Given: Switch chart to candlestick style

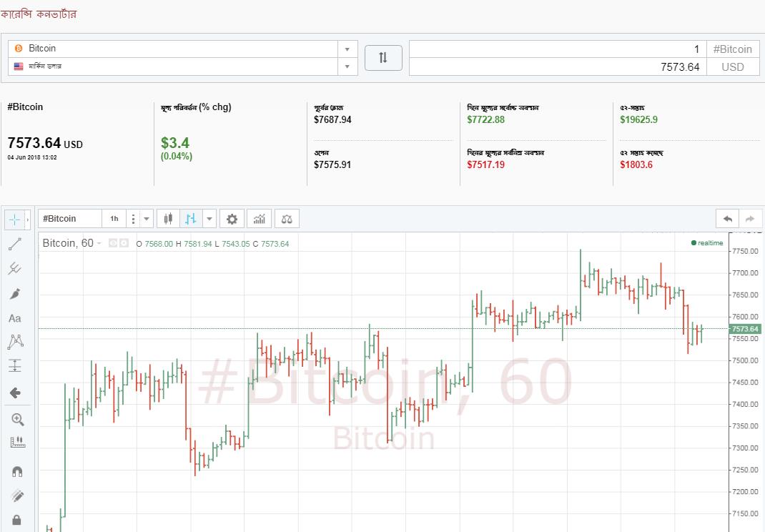Looking at the screenshot, I should coord(168,219).
